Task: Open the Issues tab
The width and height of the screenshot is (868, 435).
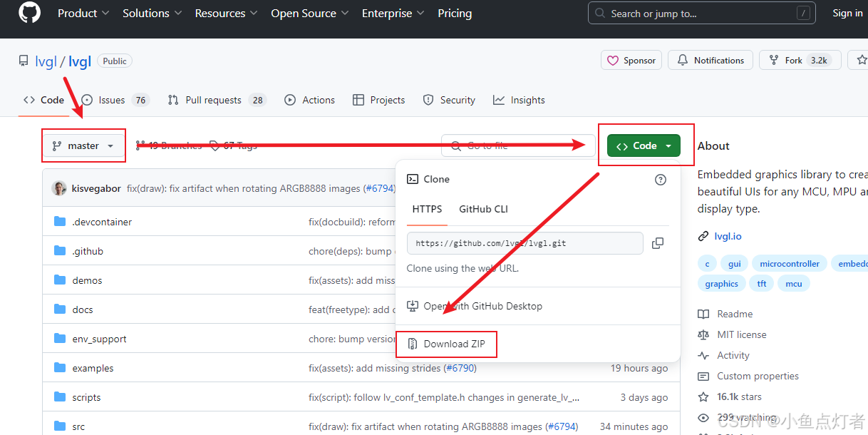Action: click(115, 100)
